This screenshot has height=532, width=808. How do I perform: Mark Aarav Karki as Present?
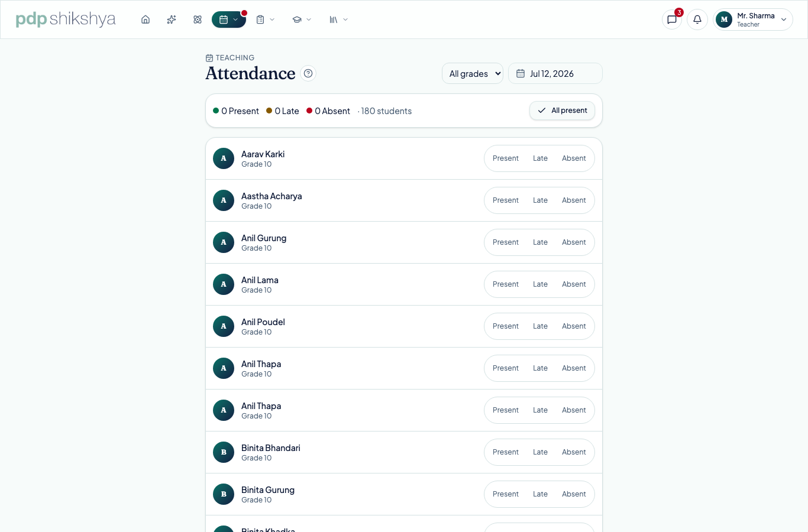[x=506, y=158]
